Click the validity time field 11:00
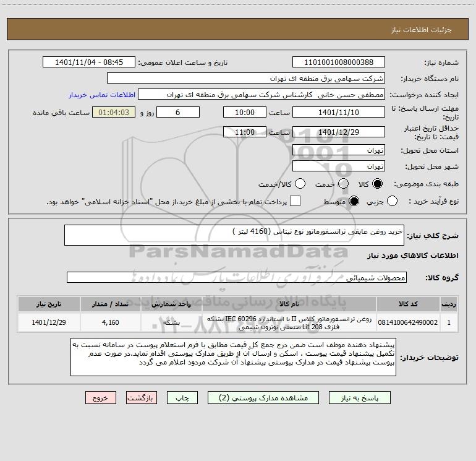476x461 pixels. tap(245, 132)
